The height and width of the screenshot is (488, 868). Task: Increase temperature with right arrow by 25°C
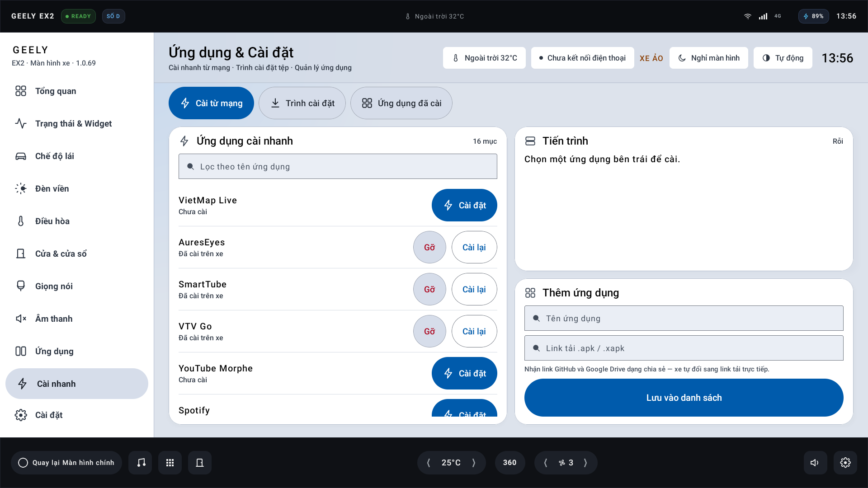(x=474, y=463)
